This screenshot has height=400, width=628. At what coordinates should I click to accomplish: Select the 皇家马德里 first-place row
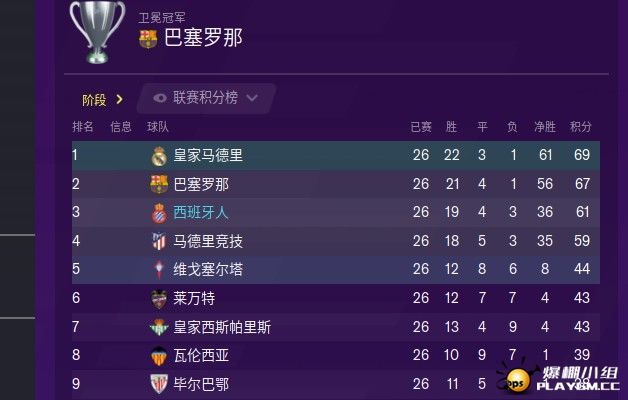[336, 155]
